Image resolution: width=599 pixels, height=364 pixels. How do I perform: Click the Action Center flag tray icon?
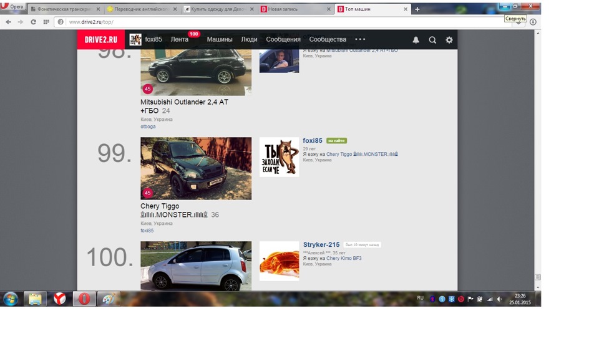pyautogui.click(x=470, y=300)
